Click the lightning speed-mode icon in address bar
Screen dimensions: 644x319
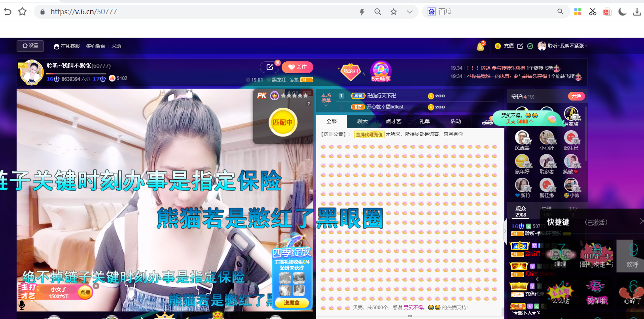coord(362,12)
